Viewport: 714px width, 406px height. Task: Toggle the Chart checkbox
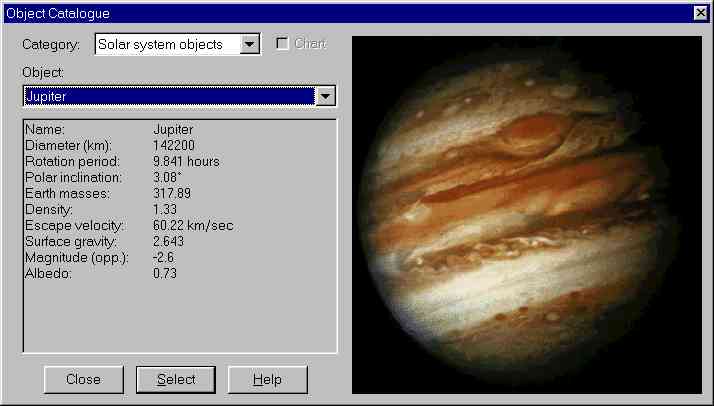pos(283,44)
